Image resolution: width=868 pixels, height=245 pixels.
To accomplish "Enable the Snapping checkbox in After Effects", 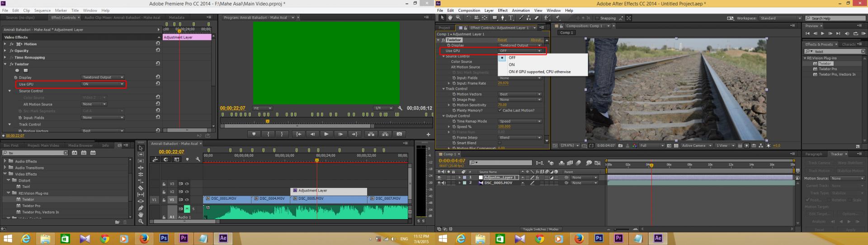I will [597, 18].
